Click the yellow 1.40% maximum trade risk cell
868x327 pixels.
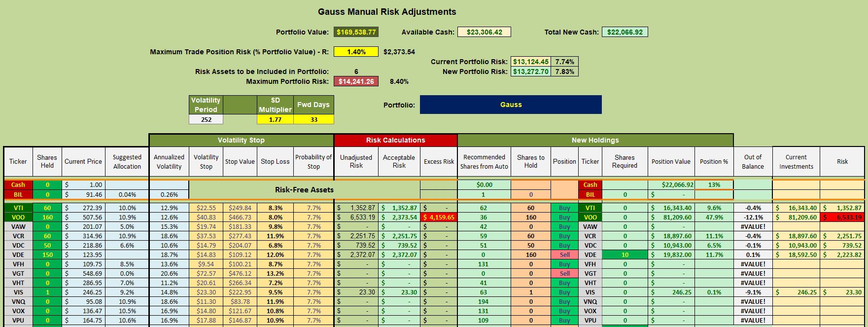tap(356, 52)
